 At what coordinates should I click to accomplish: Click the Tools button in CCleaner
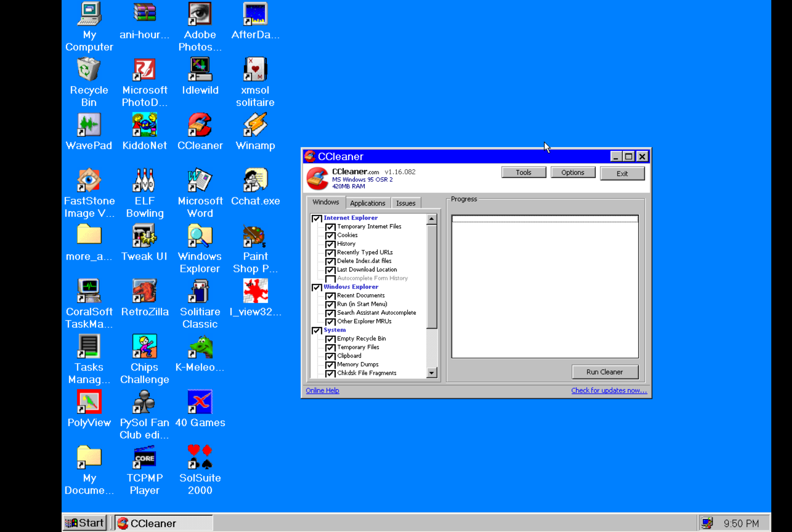(523, 172)
